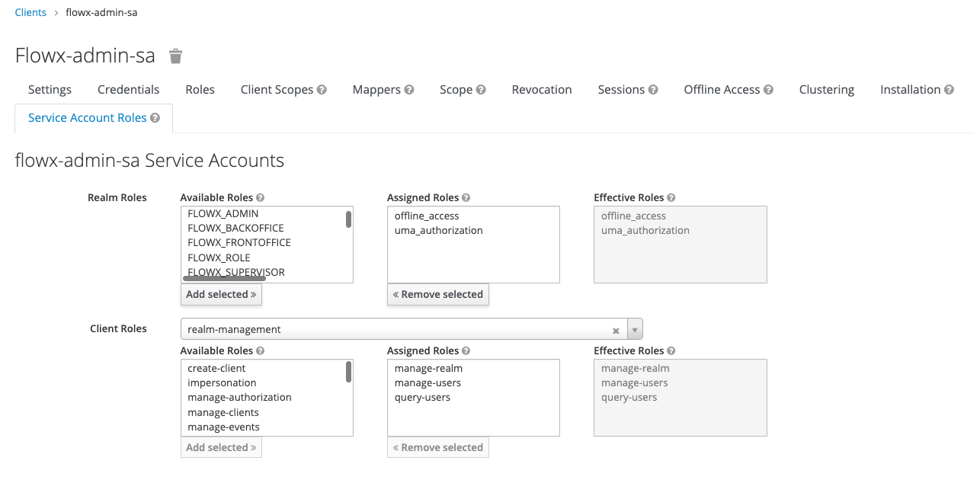
Task: Pick manage-clients in Available Roles
Action: 223,412
